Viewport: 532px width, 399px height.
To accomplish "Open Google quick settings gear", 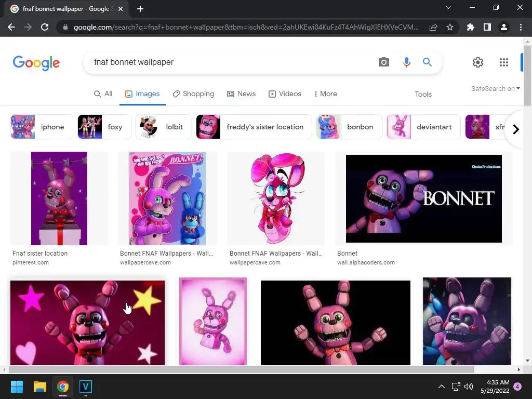I will [x=478, y=62].
